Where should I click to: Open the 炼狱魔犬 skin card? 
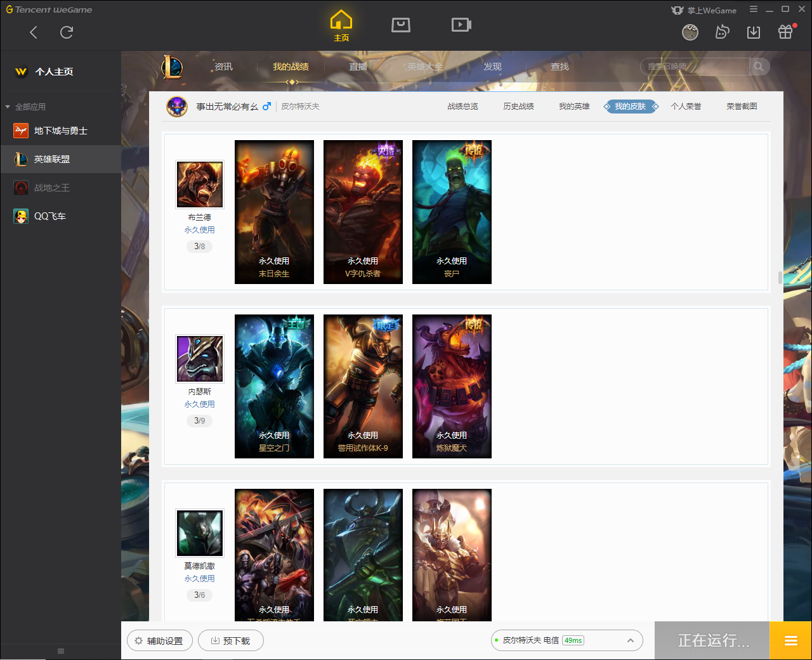point(452,386)
